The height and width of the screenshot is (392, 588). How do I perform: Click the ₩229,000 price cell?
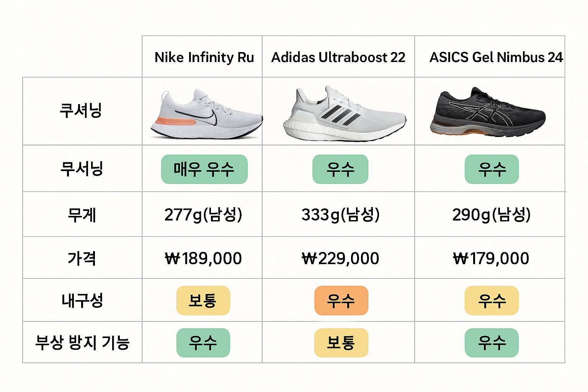340,258
